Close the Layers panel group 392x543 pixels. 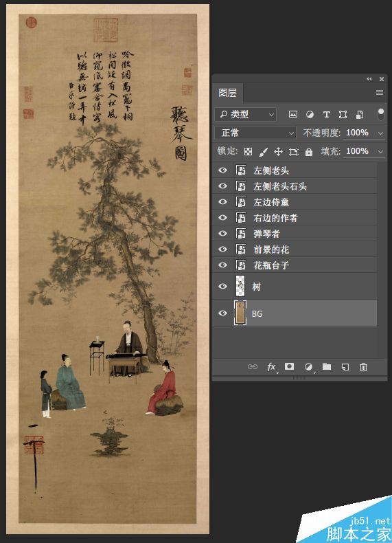[382, 79]
